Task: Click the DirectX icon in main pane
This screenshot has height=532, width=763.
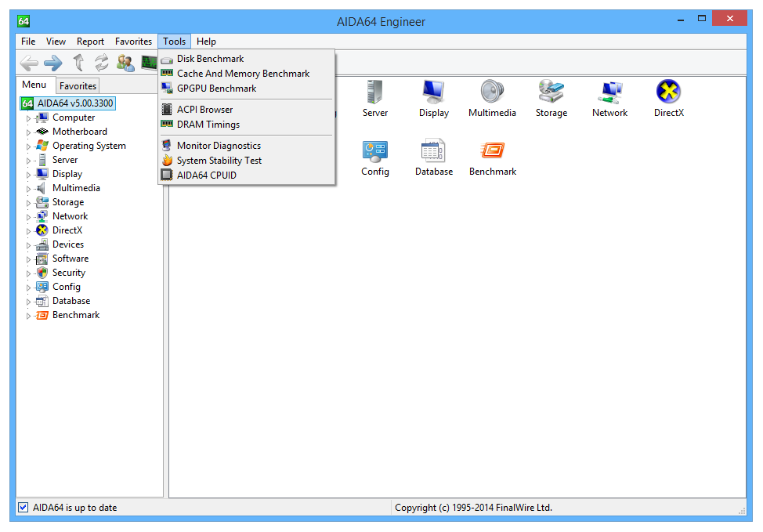Action: coord(668,92)
